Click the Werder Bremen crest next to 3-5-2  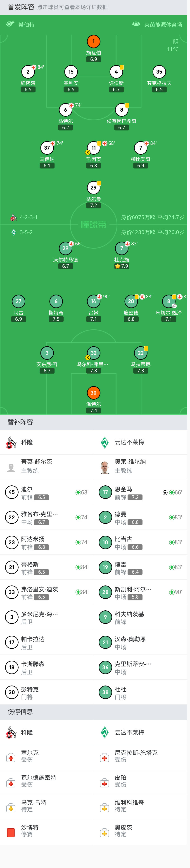click(14, 232)
